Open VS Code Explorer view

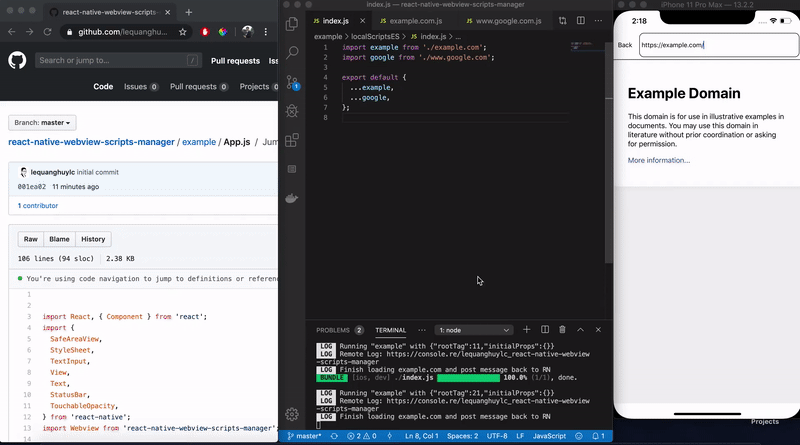(292, 23)
